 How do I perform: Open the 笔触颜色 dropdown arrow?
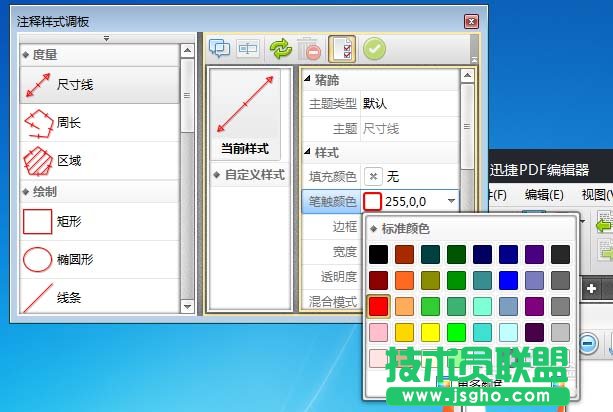tap(451, 201)
